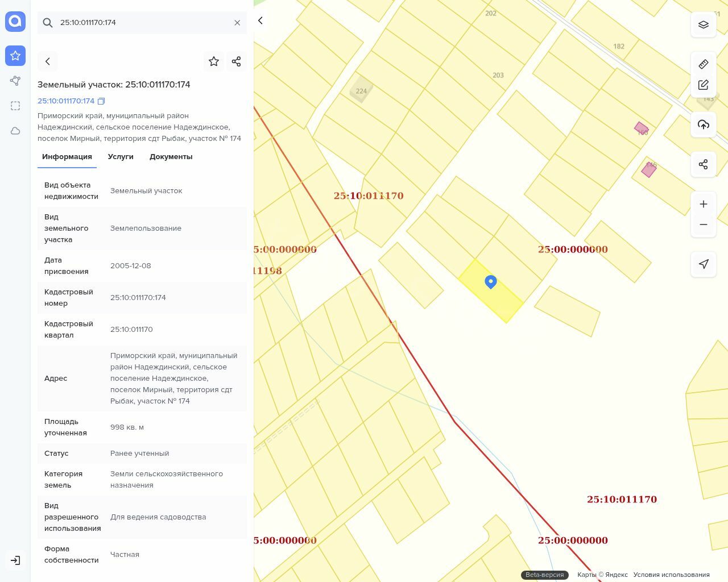Open Условия использования link

click(671, 575)
